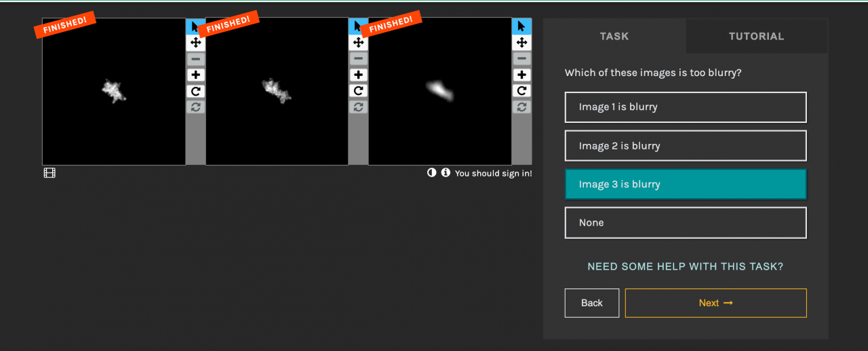
Task: Select the pan tool for image 3
Action: pyautogui.click(x=521, y=43)
